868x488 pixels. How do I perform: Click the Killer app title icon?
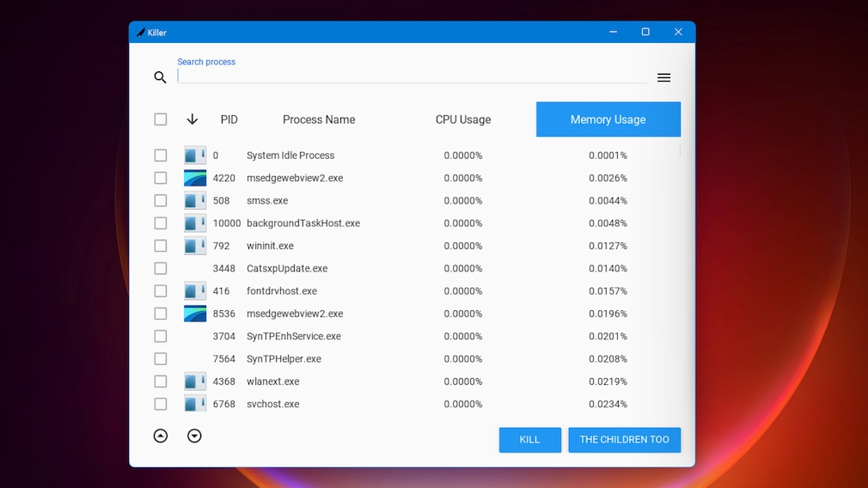(x=141, y=33)
